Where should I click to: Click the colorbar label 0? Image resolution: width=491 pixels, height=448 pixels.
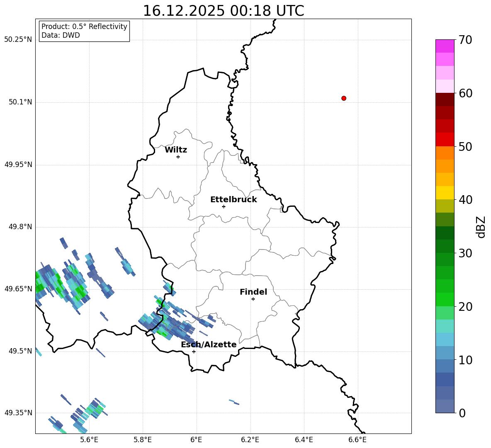[x=462, y=413]
